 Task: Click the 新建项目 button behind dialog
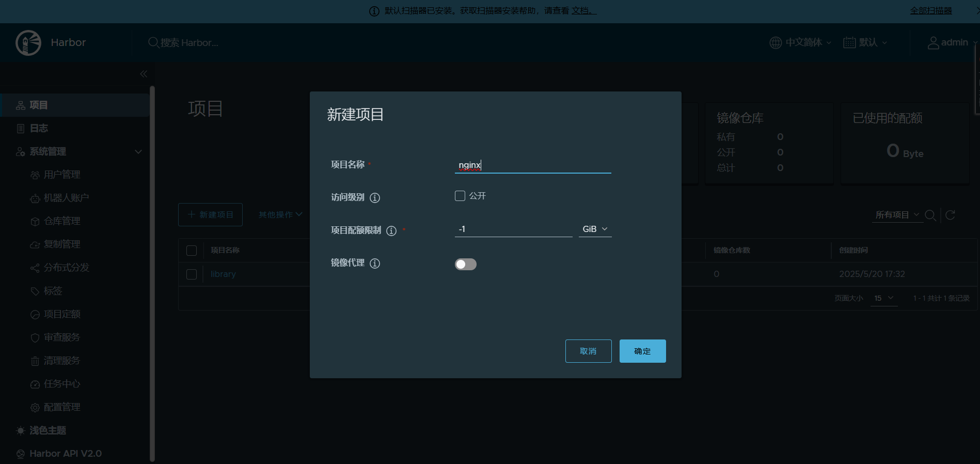click(x=210, y=214)
